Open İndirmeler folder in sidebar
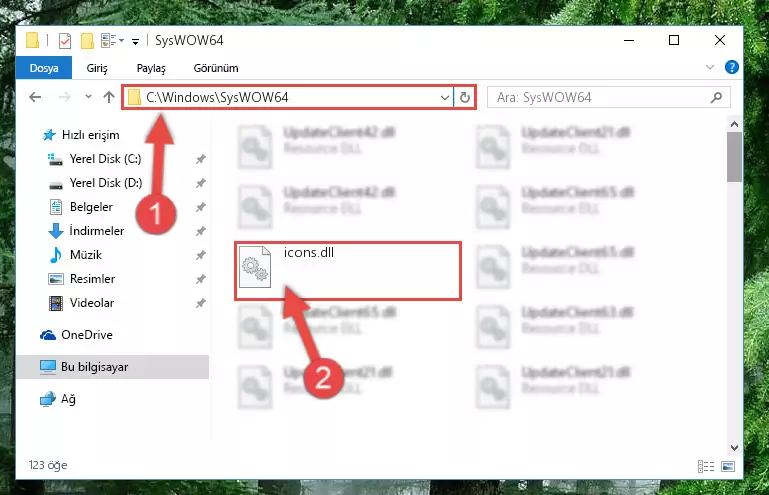 point(97,231)
